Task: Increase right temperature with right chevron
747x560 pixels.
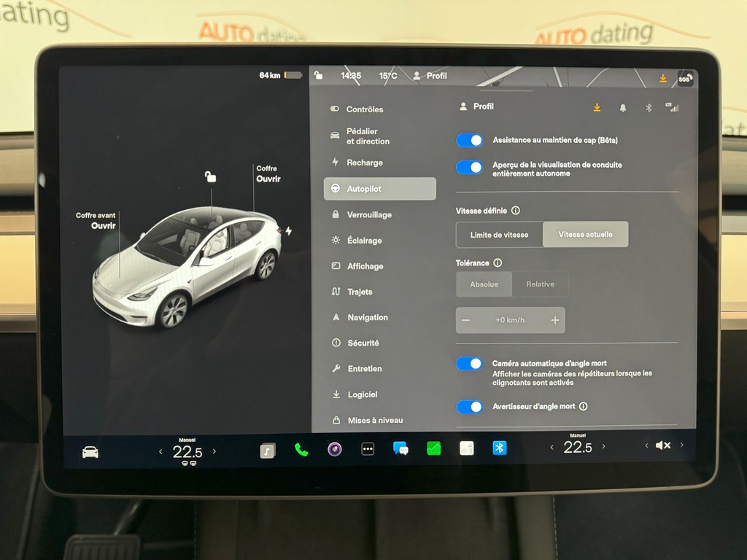Action: (x=603, y=446)
